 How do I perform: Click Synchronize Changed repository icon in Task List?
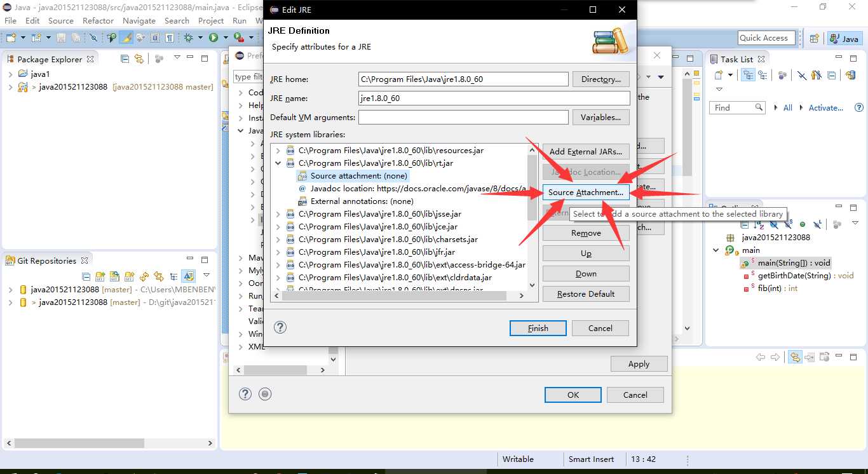pos(850,75)
